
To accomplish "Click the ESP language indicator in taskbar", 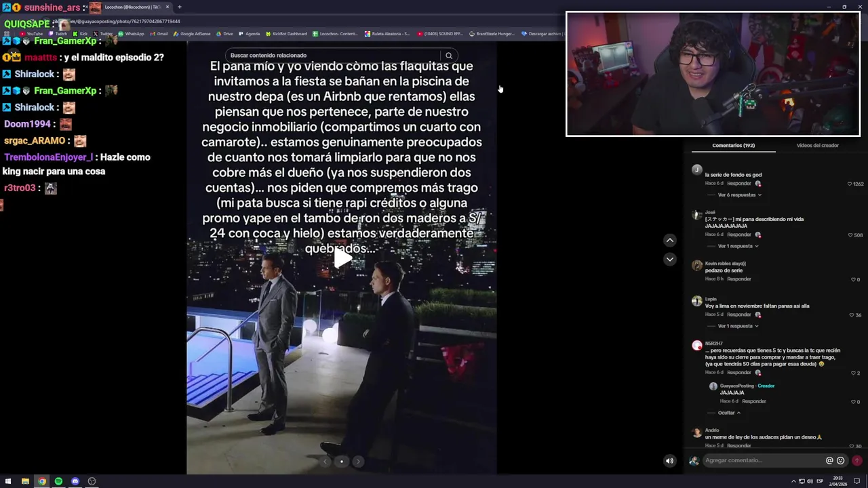I will [820, 481].
